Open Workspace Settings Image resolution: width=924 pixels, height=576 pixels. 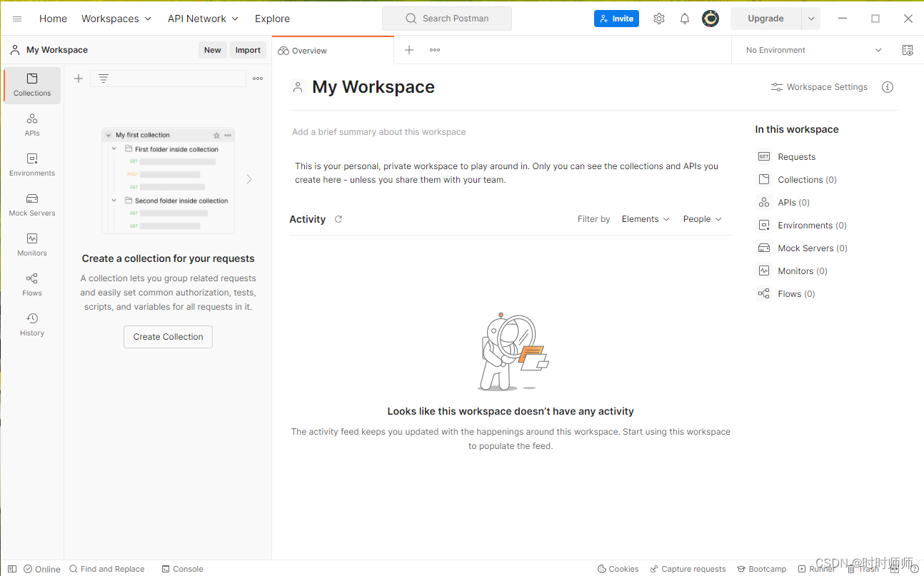click(819, 87)
